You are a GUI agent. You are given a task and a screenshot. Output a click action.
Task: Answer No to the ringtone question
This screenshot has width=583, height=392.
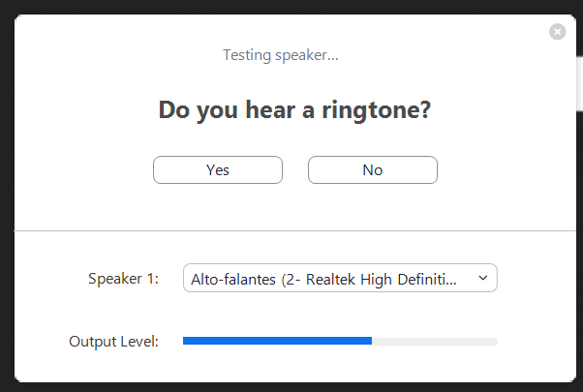click(x=373, y=169)
